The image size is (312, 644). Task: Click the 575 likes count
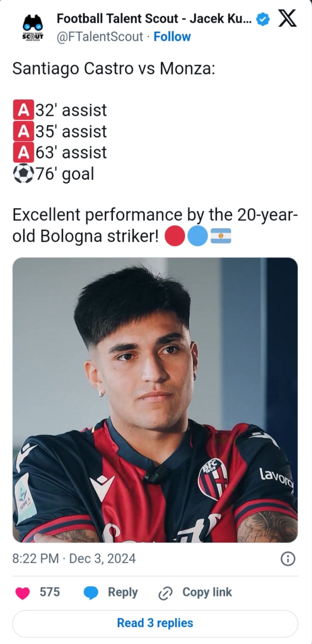click(49, 592)
